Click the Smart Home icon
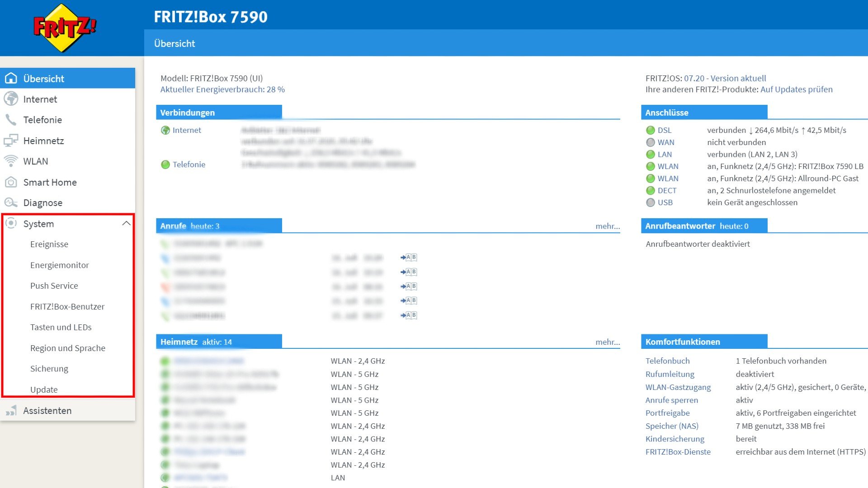This screenshot has height=488, width=868. click(x=11, y=182)
